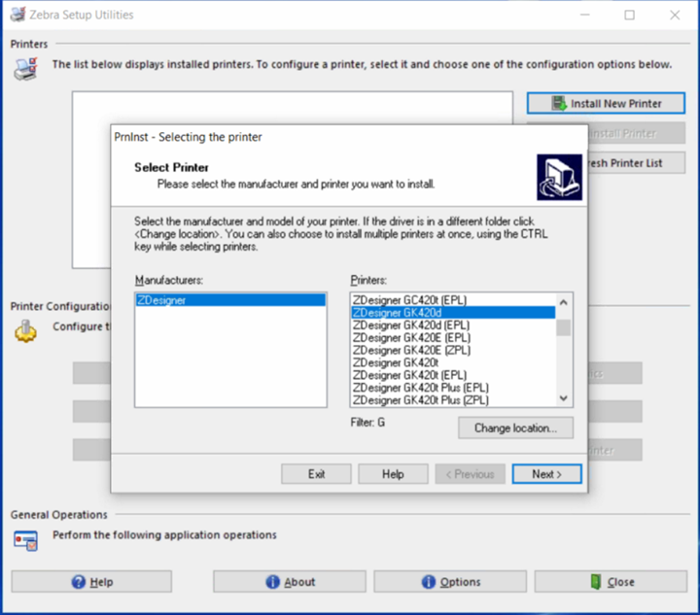
Task: Click the printers list scrollbar thumb
Action: (563, 327)
